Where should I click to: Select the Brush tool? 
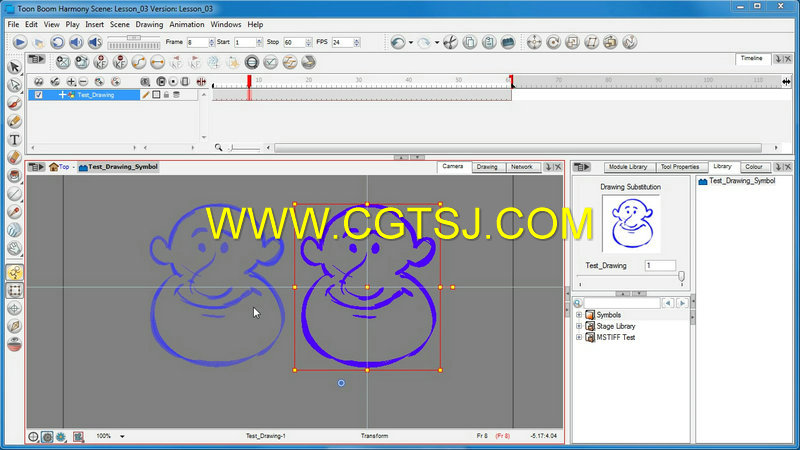click(15, 104)
